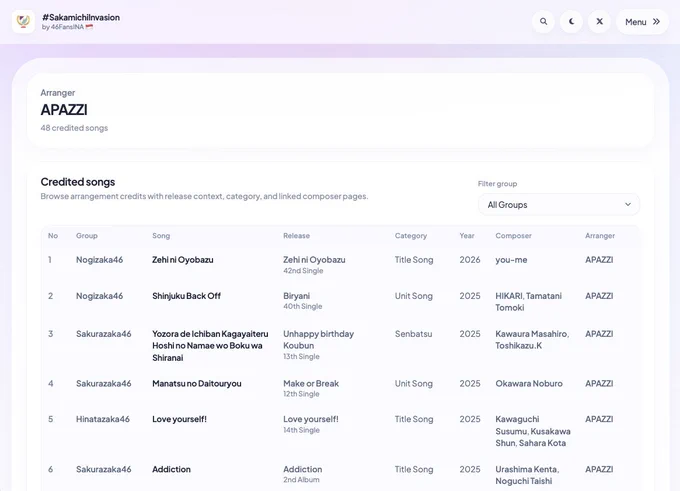The image size is (680, 491).
Task: Open release Zehi ni Oyobazu 42nd Single
Action: (x=314, y=265)
